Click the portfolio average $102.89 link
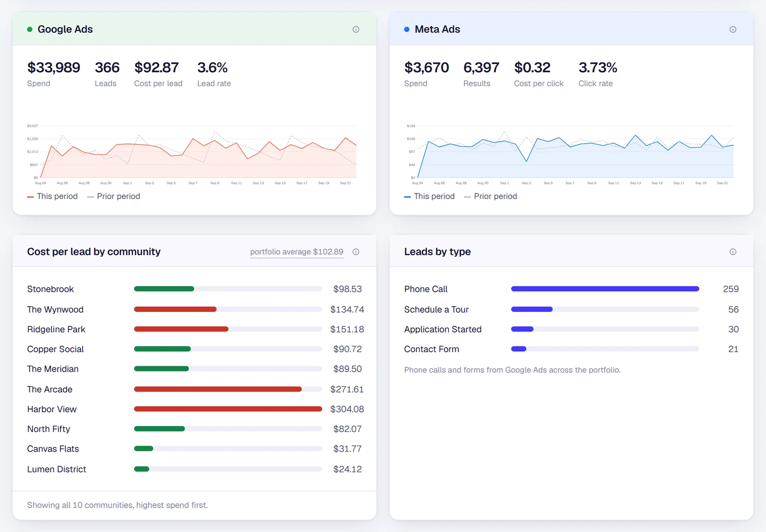The height and width of the screenshot is (532, 766). tap(296, 252)
